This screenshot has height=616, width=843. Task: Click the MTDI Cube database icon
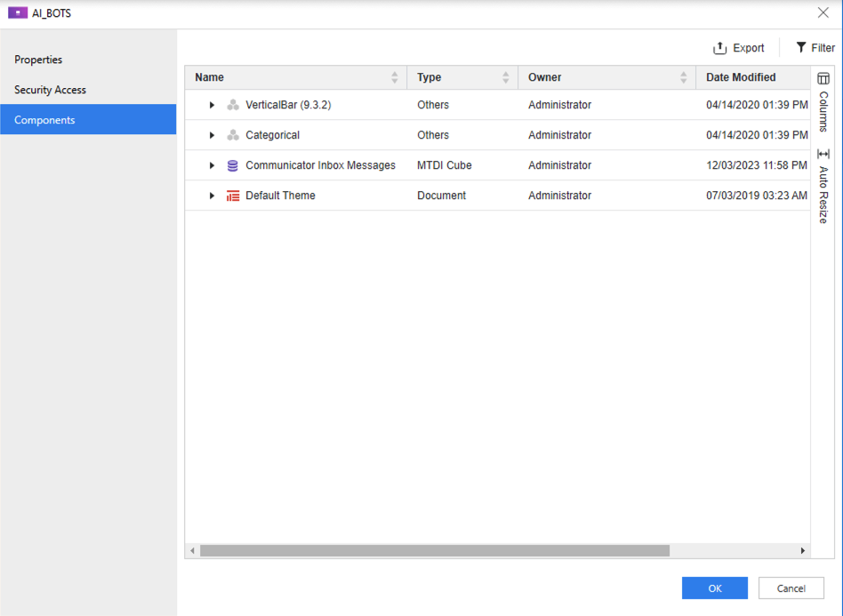[233, 165]
